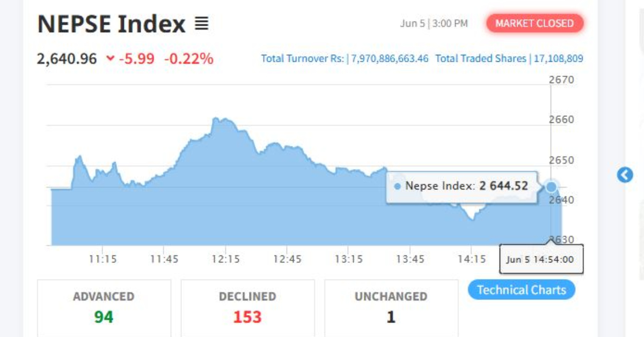Click the 2660 y-axis label
This screenshot has height=337, width=644.
click(561, 119)
